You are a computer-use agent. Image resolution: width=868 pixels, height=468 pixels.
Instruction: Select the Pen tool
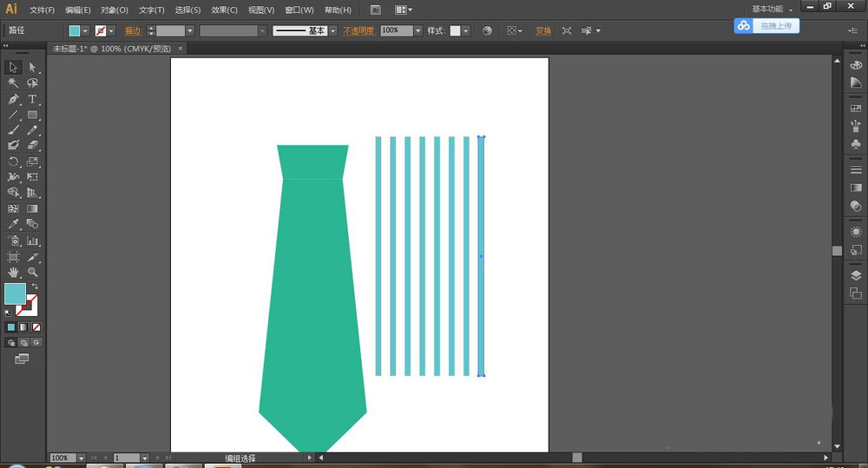tap(14, 99)
